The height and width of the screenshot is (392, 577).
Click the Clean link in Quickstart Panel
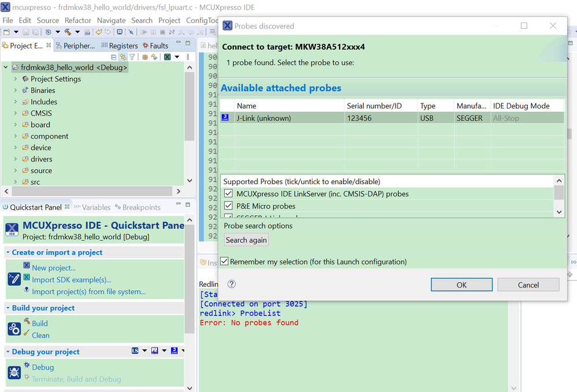click(x=40, y=335)
